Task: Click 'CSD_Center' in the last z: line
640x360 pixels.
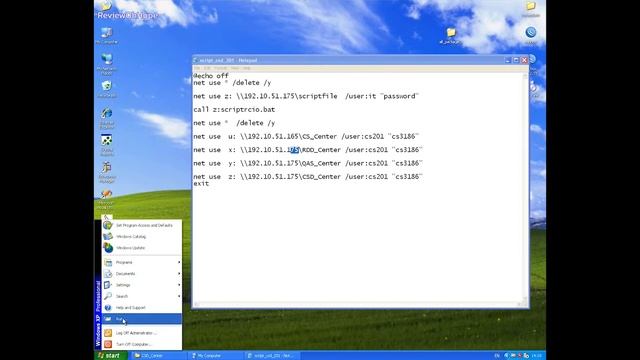Action: coord(322,177)
